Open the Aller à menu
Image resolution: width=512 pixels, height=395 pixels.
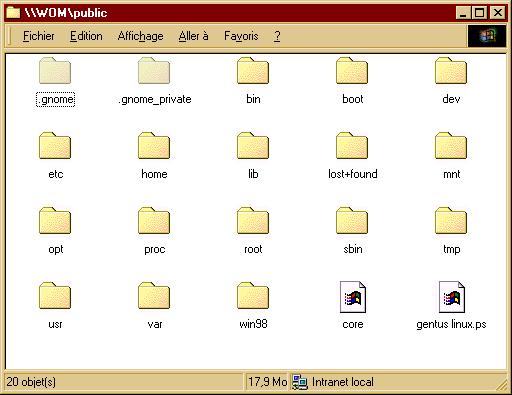click(194, 36)
